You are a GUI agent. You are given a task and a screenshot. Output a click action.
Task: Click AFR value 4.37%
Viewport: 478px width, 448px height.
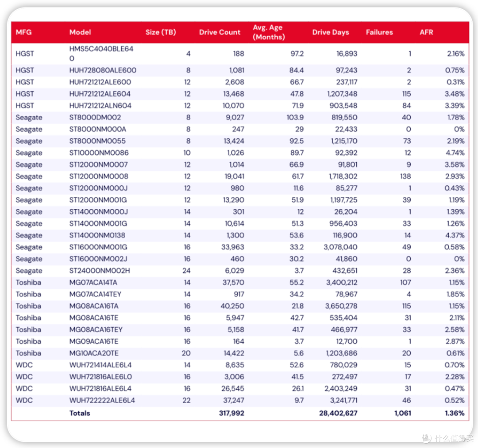(x=455, y=235)
